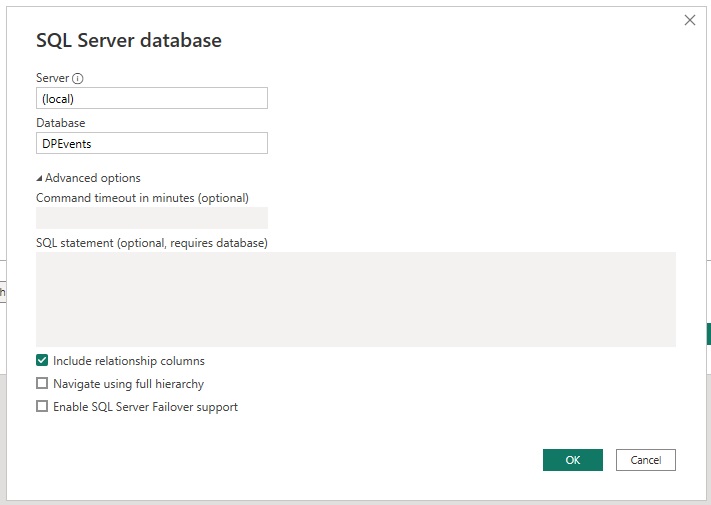Screen dimensions: 711x505
Task: Enable Navigate using full hierarchy checkbox
Action: click(x=42, y=384)
